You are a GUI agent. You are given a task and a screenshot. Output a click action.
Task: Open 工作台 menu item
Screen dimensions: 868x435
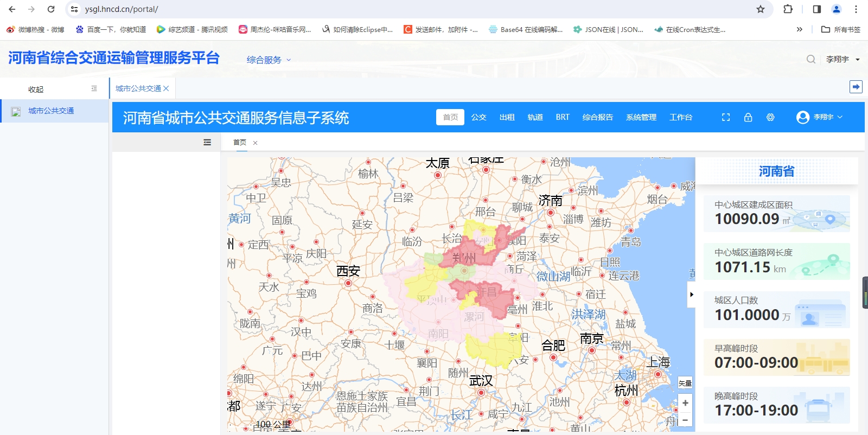click(681, 117)
